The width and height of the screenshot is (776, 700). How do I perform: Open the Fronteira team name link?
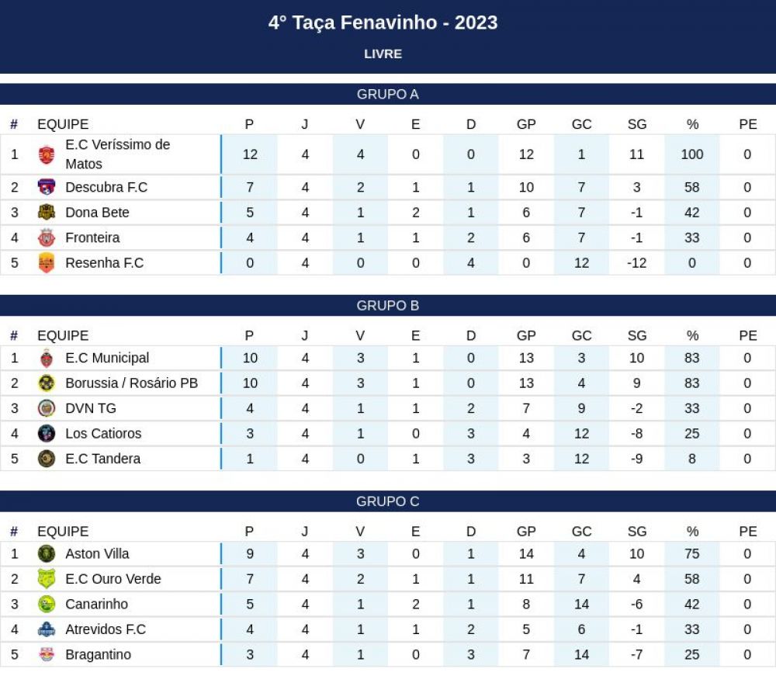pyautogui.click(x=92, y=237)
